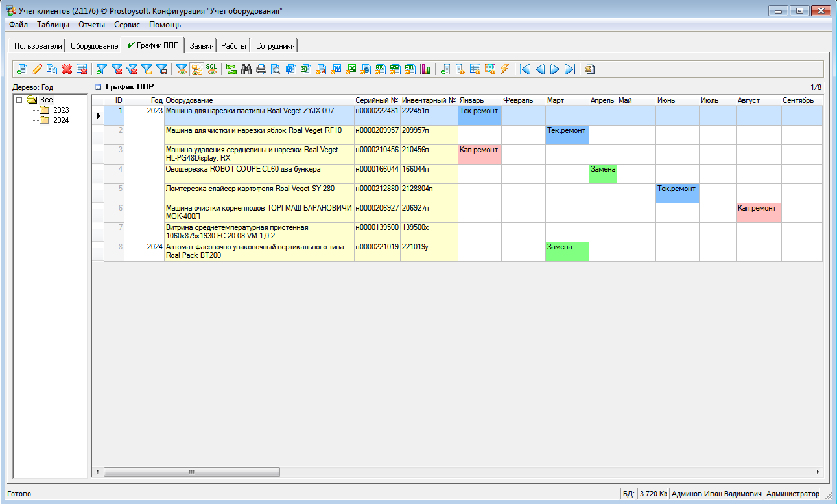837x504 pixels.
Task: Open the Отчеты menu
Action: [91, 25]
